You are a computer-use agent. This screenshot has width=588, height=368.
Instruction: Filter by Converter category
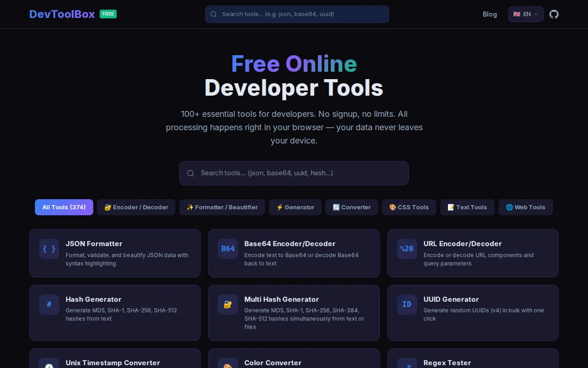[x=351, y=207]
